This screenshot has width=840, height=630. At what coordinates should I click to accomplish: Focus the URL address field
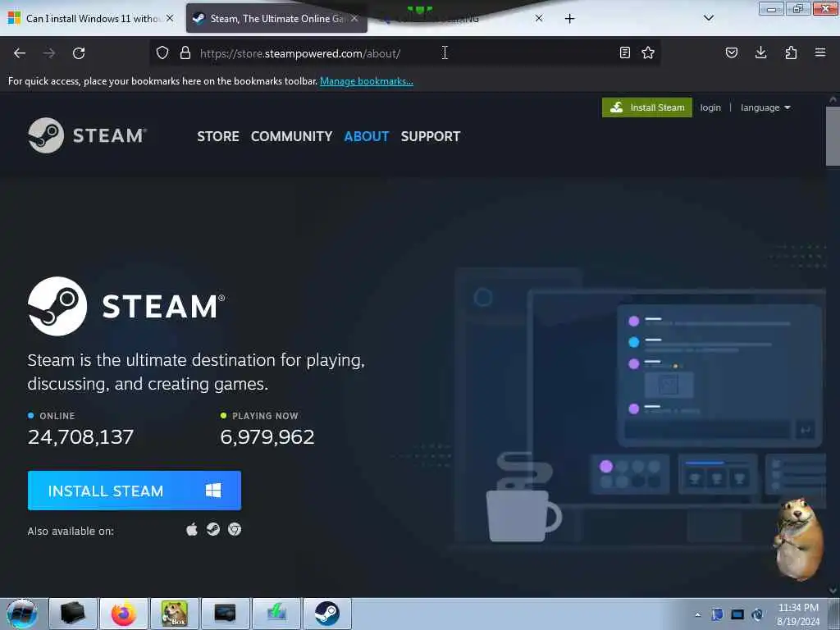[x=407, y=53]
